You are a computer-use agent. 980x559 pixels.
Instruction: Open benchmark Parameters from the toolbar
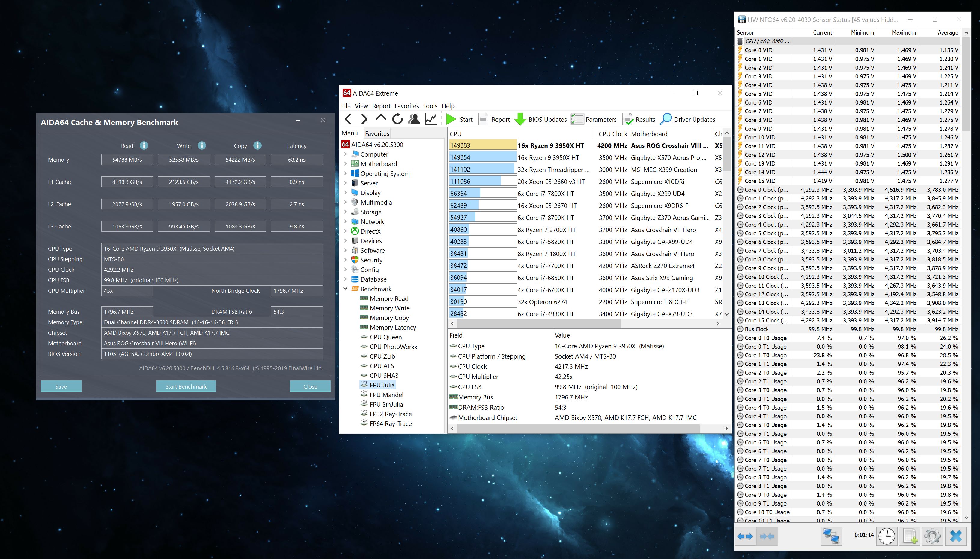tap(594, 119)
